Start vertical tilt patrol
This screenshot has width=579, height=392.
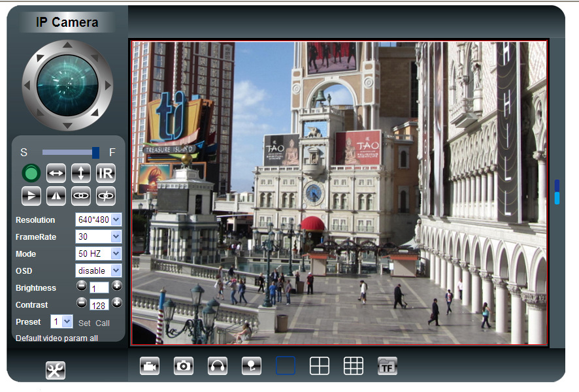pos(81,173)
